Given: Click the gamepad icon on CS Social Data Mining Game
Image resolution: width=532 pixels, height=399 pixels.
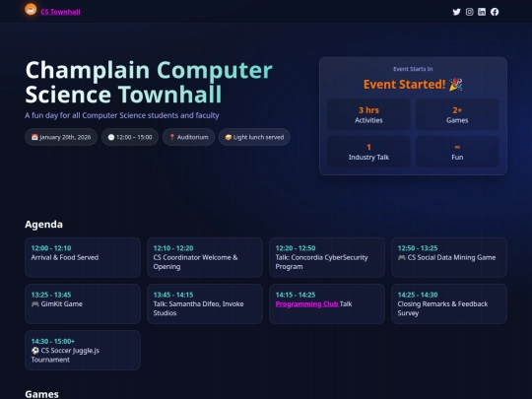Looking at the screenshot, I should pos(402,257).
